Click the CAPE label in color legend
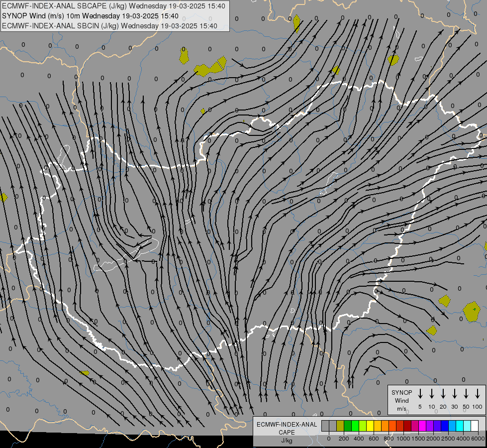Image resolution: width=487 pixels, height=448 pixels. (x=287, y=433)
